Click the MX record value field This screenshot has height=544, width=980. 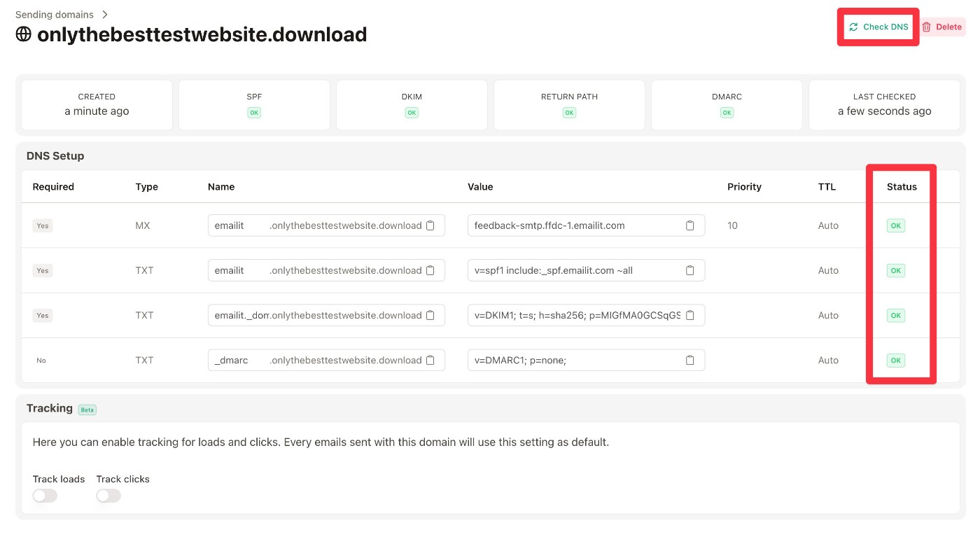(574, 225)
